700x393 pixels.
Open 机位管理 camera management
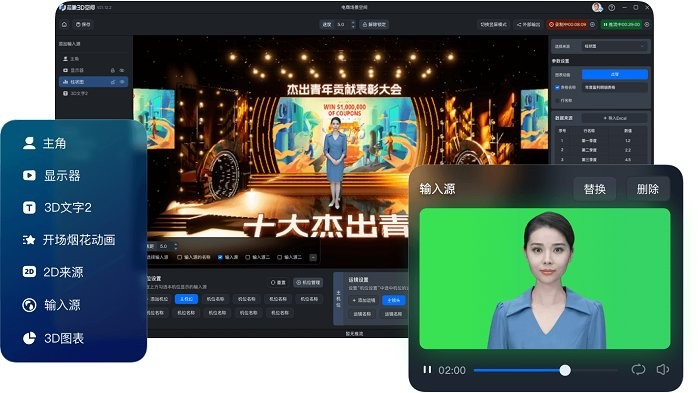coord(308,283)
